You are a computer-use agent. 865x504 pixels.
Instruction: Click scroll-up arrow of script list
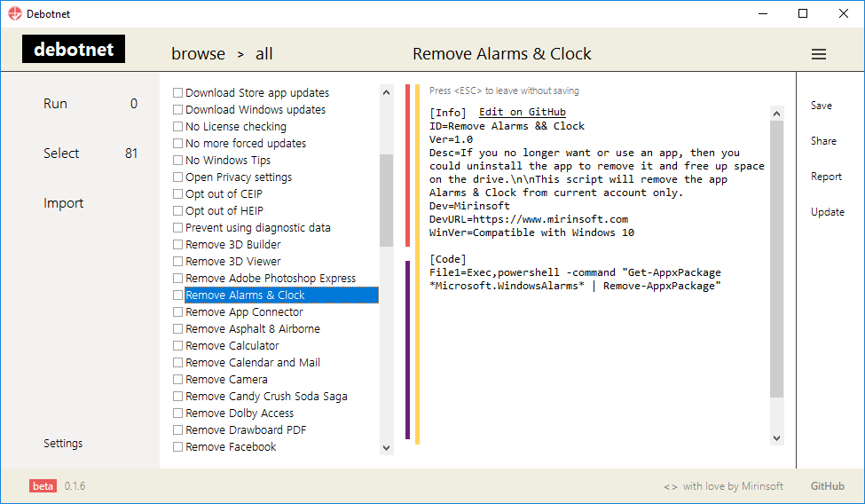click(386, 92)
